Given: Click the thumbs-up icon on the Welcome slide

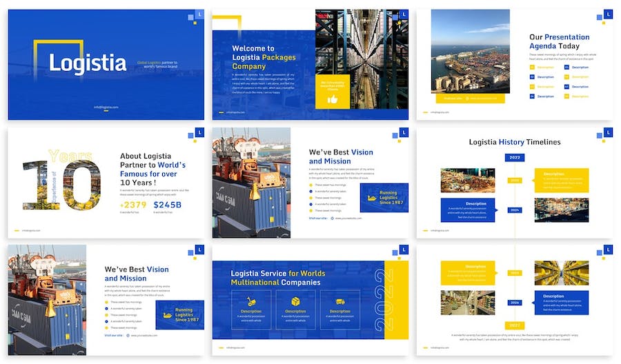Looking at the screenshot, I should [x=333, y=99].
